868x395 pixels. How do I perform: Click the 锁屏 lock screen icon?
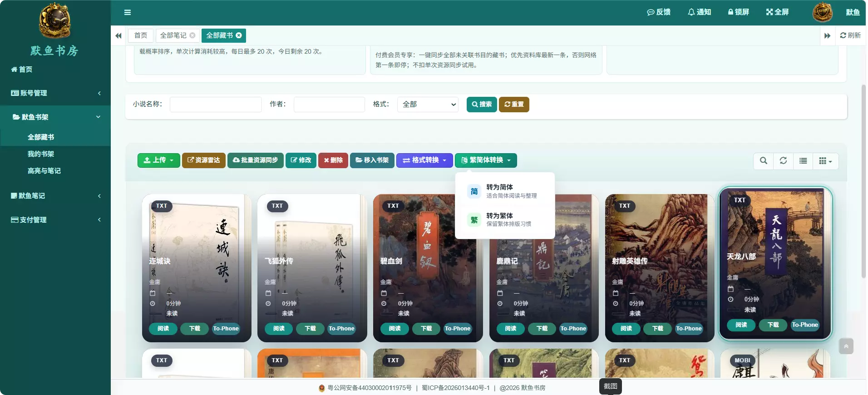point(739,12)
